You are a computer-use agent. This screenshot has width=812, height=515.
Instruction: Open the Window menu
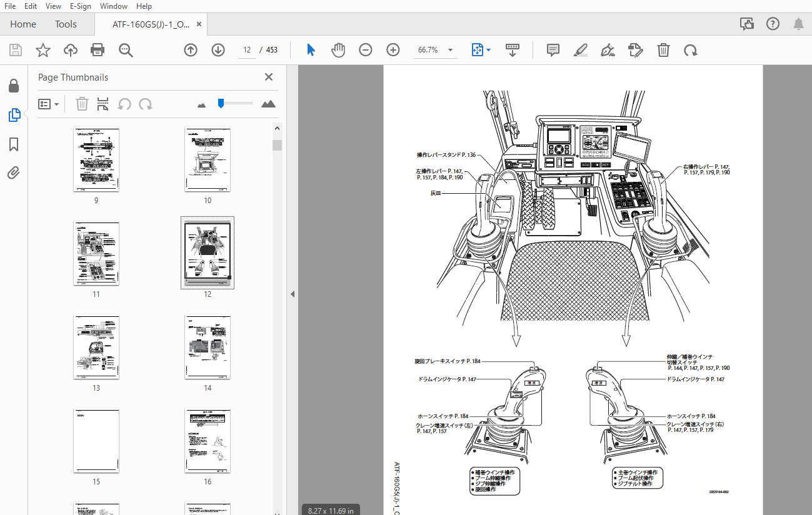click(114, 6)
